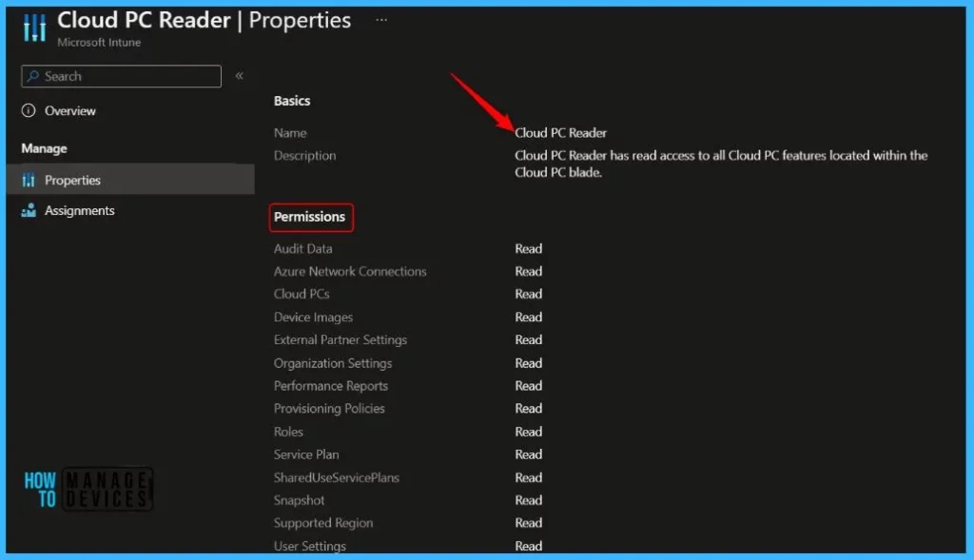Click the Assignments people icon

pyautogui.click(x=29, y=210)
